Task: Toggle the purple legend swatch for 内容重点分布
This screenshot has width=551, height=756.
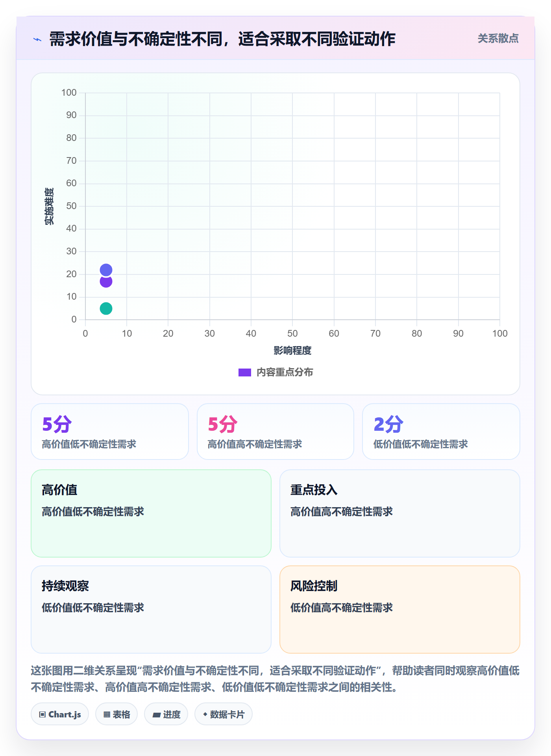Action: tap(245, 372)
